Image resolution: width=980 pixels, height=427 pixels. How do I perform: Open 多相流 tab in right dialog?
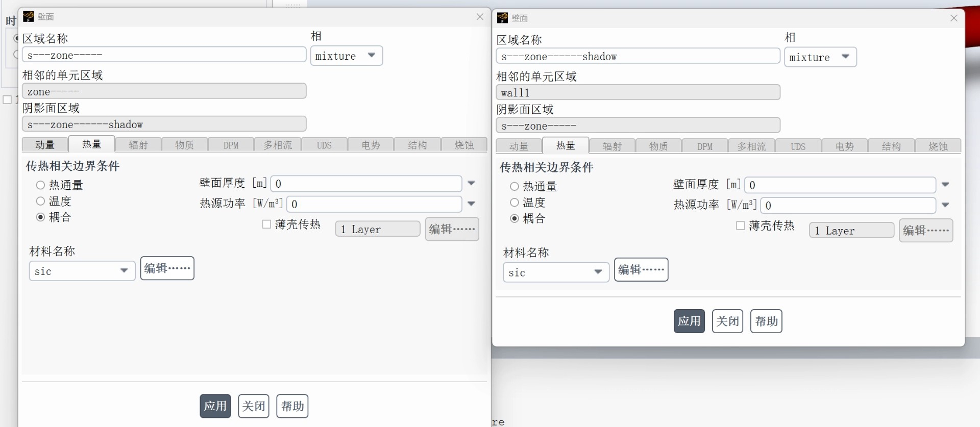click(752, 146)
